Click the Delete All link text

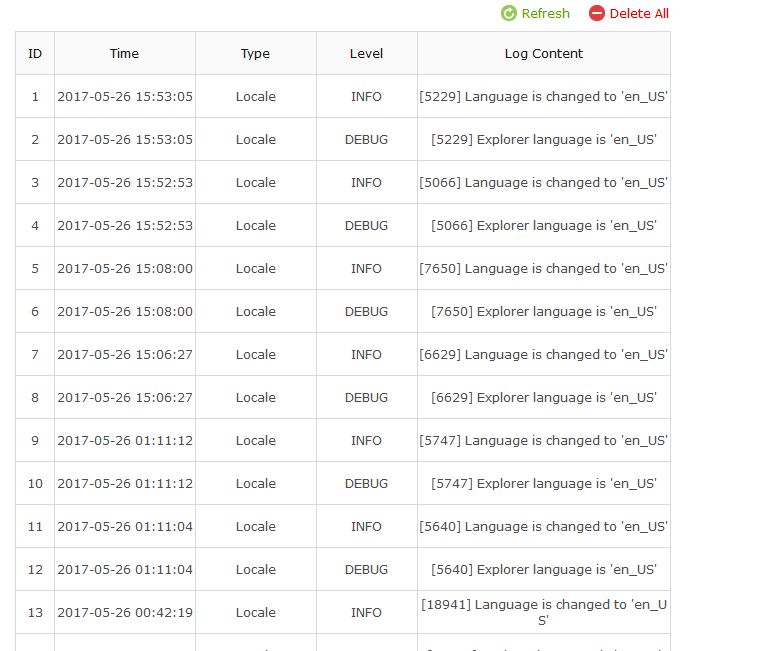(x=639, y=13)
